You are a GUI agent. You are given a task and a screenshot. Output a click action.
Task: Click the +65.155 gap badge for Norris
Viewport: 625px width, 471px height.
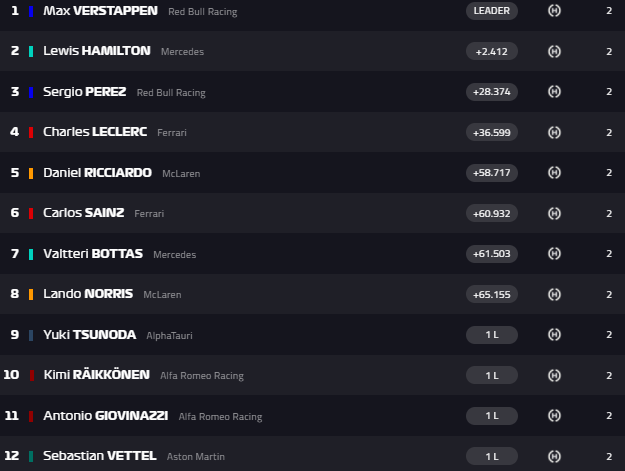click(x=491, y=294)
